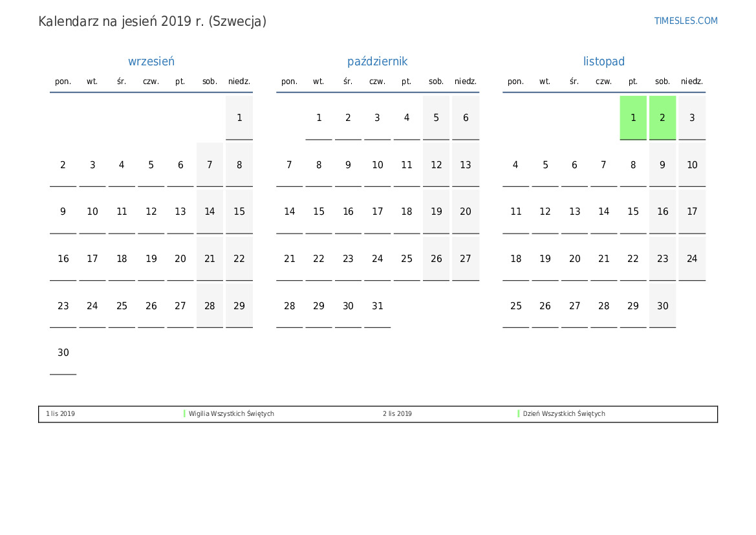The image size is (756, 535).
Task: Select Saturday 30 in listopad
Action: [x=662, y=306]
